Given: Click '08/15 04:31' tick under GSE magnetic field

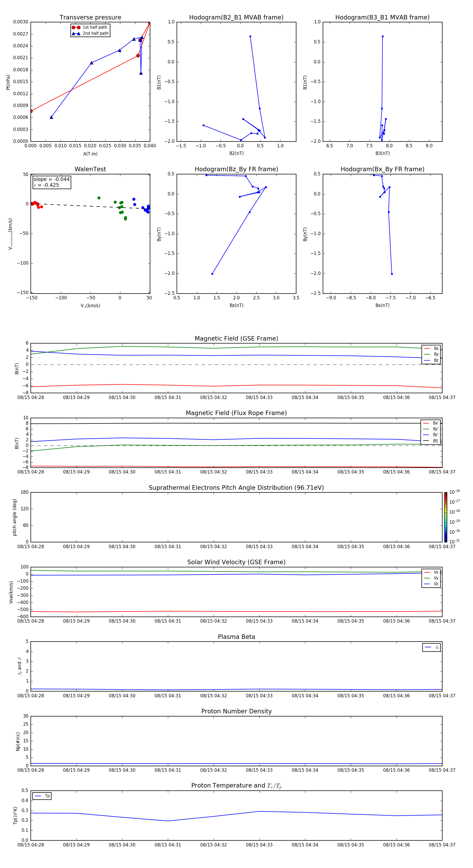Looking at the screenshot, I should pos(168,398).
